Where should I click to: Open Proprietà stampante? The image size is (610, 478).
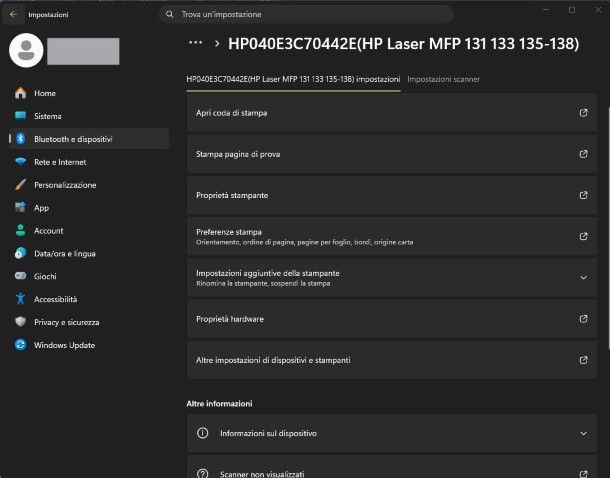point(392,195)
